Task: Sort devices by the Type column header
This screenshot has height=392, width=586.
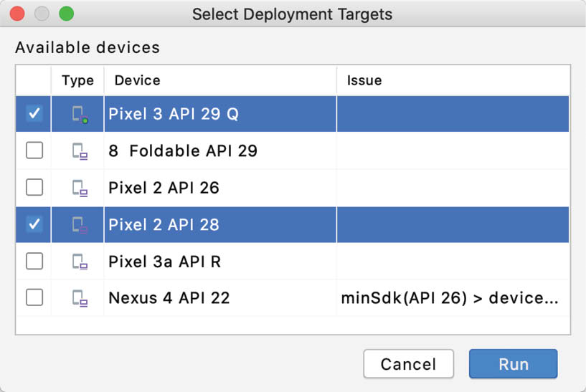Action: click(x=77, y=80)
